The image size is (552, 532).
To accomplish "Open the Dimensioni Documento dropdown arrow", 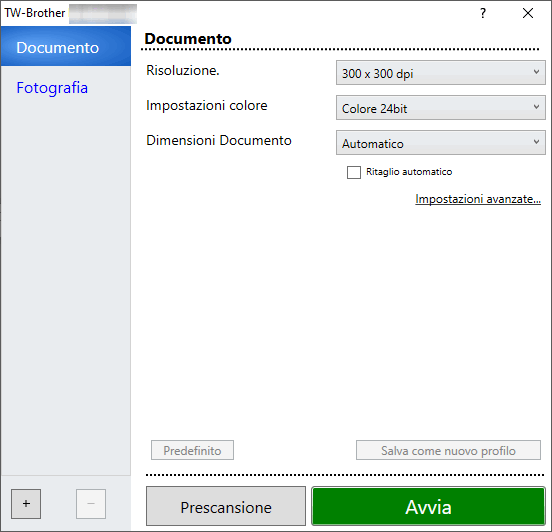I will tap(536, 142).
